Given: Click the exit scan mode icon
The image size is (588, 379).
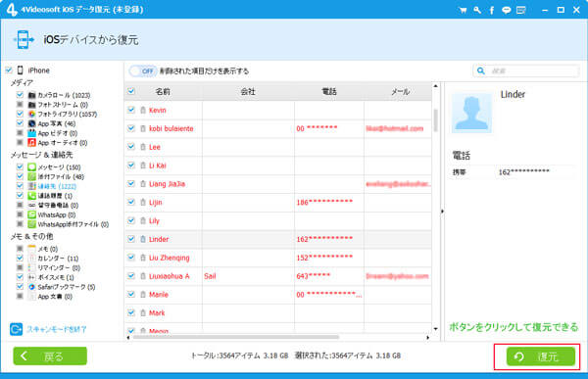Looking at the screenshot, I should 16,329.
